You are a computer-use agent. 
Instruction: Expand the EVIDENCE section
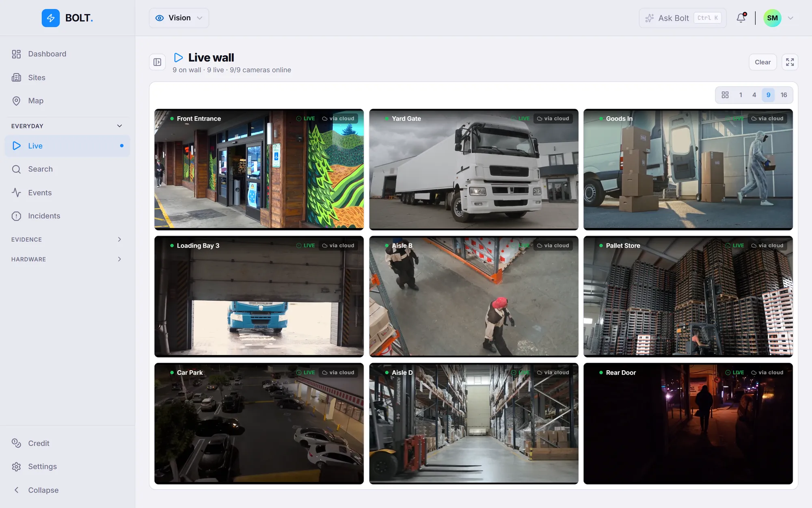point(67,239)
